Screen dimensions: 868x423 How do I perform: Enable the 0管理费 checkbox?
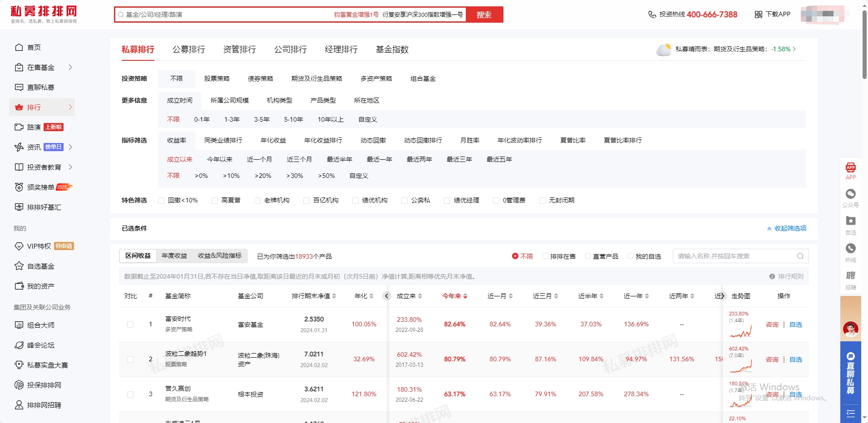coord(496,201)
